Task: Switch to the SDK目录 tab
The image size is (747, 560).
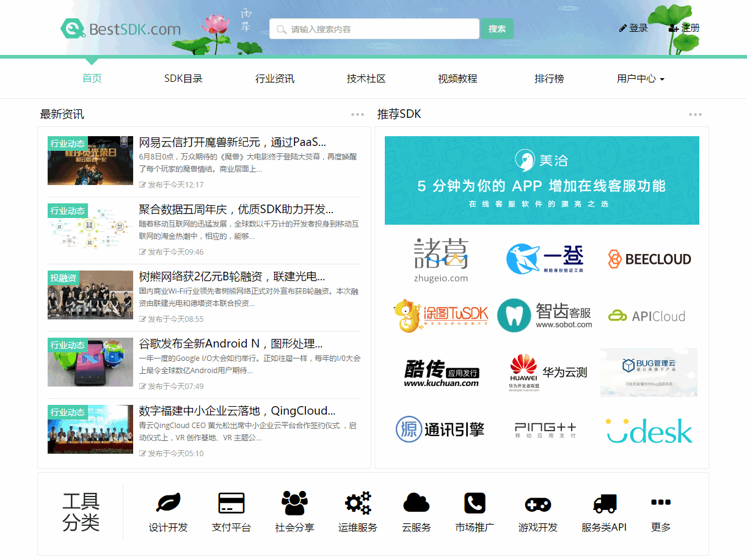Action: point(183,78)
